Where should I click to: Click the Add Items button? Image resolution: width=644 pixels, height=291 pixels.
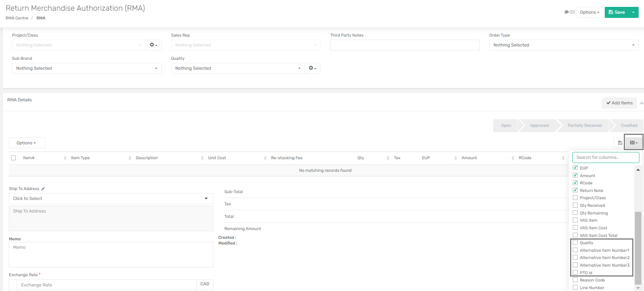pos(620,103)
